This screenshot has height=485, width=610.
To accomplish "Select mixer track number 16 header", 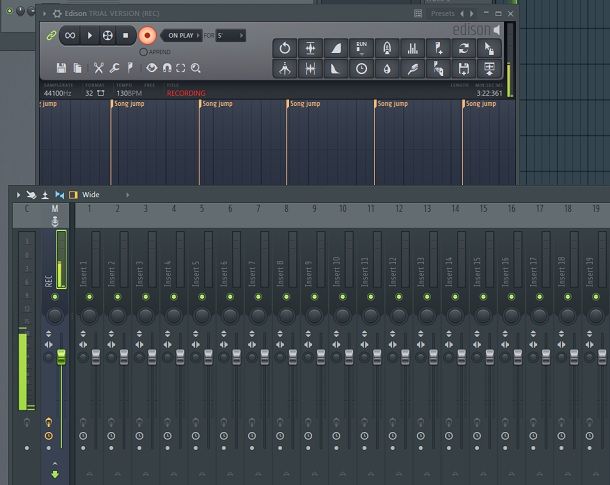I will point(512,209).
